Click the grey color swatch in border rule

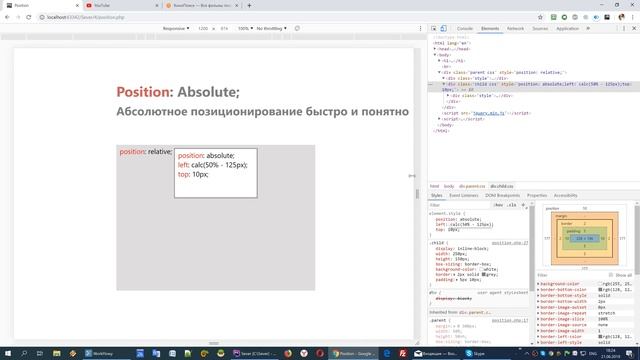484,275
